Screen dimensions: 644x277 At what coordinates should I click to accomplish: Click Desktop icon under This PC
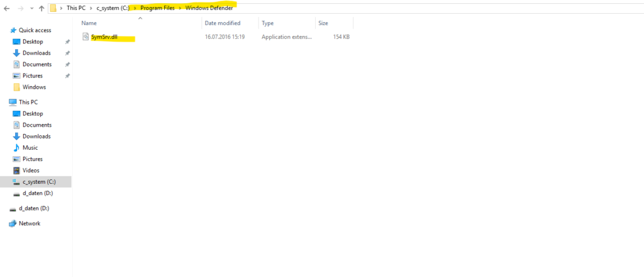16,113
